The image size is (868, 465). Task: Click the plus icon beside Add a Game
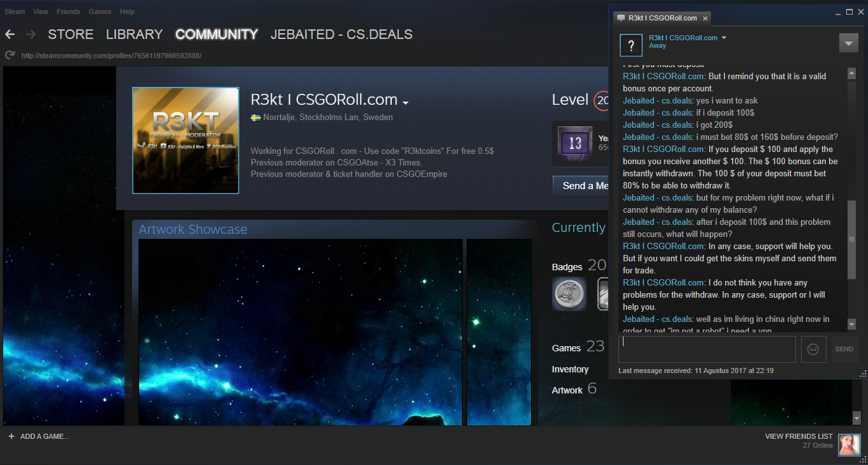point(11,436)
